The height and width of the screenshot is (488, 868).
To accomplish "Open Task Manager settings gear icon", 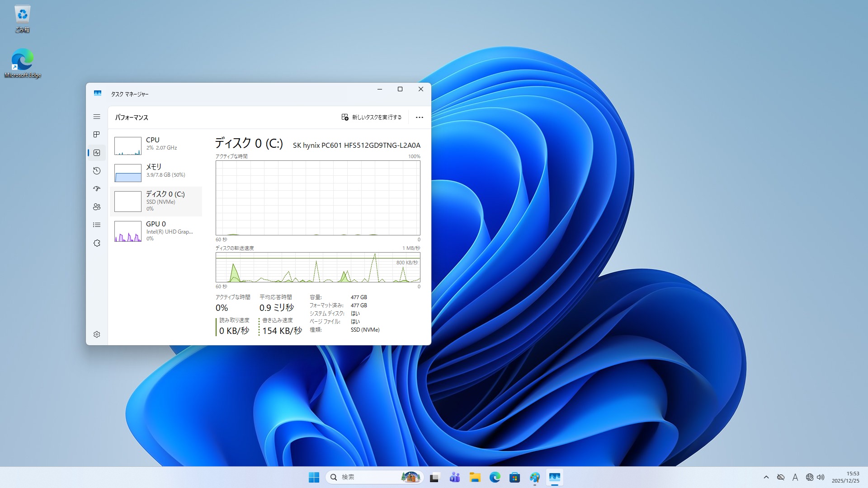I will pyautogui.click(x=97, y=334).
